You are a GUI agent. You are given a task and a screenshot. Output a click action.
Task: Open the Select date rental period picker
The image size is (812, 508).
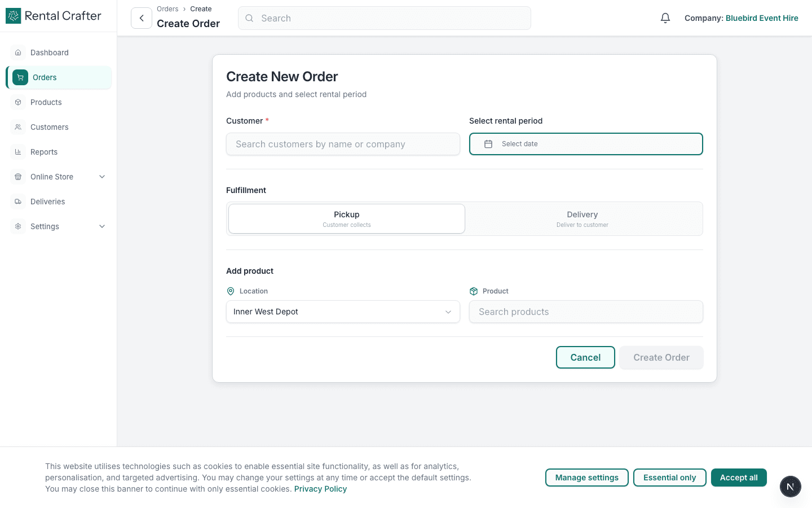(586, 144)
